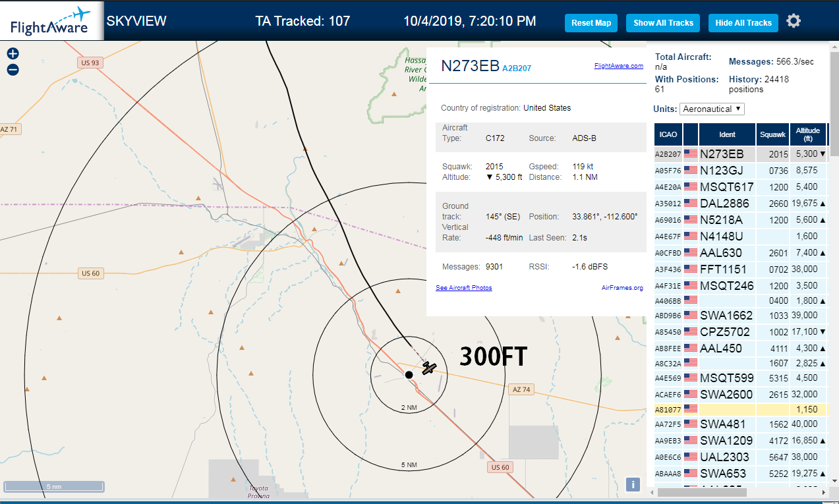Click Show All Tracks button

[663, 22]
